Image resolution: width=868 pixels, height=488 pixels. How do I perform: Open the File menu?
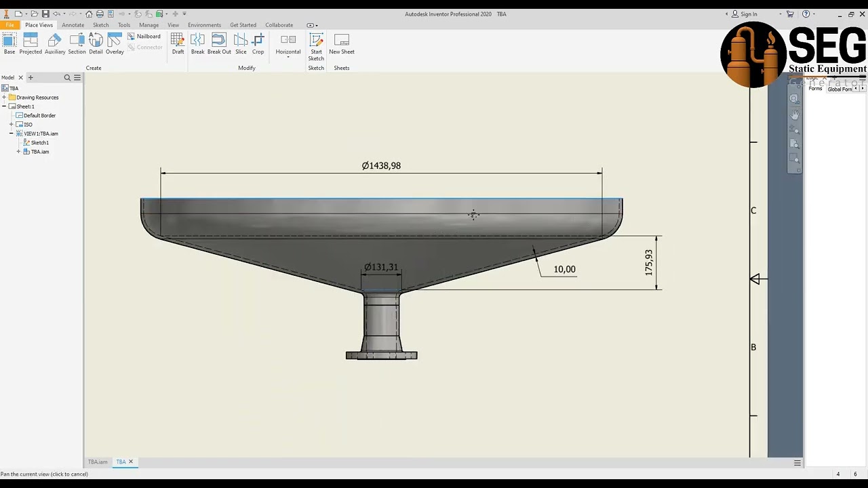point(9,25)
